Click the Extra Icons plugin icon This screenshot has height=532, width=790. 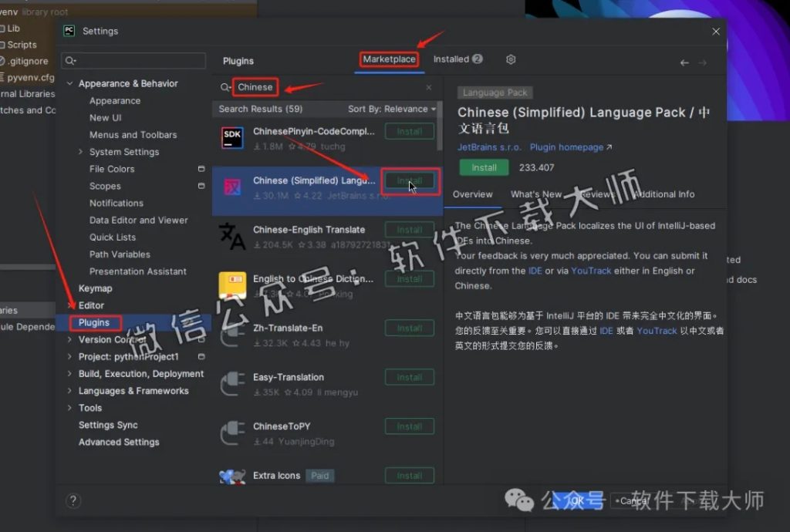232,476
